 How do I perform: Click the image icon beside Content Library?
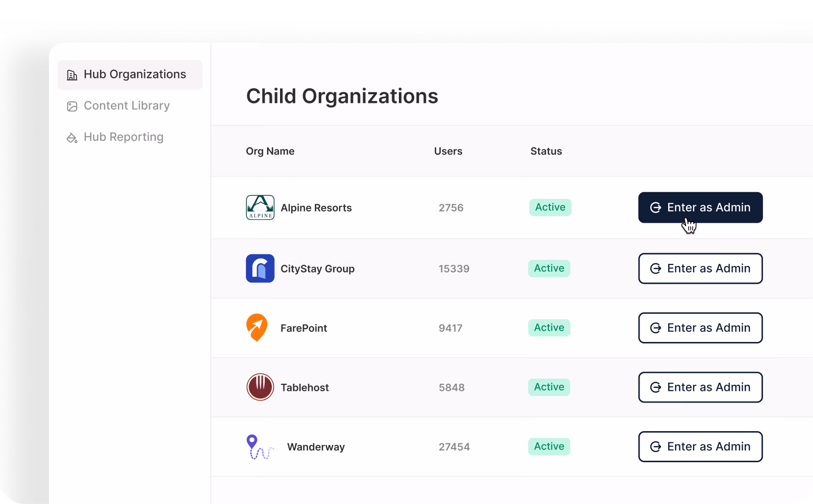tap(72, 106)
